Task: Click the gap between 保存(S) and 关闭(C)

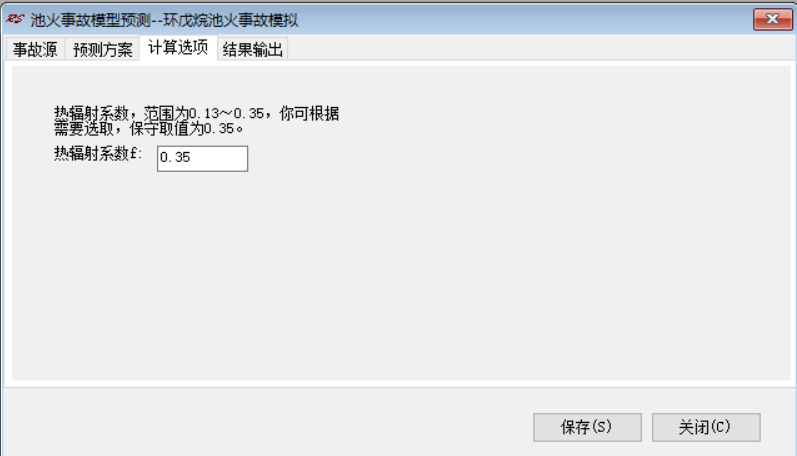Action: pyautogui.click(x=647, y=427)
